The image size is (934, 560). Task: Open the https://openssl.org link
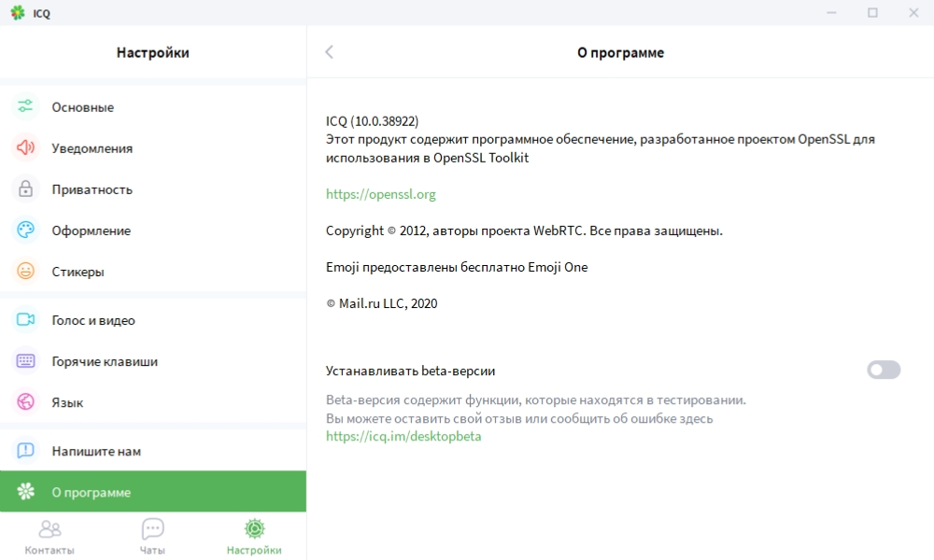pos(381,194)
